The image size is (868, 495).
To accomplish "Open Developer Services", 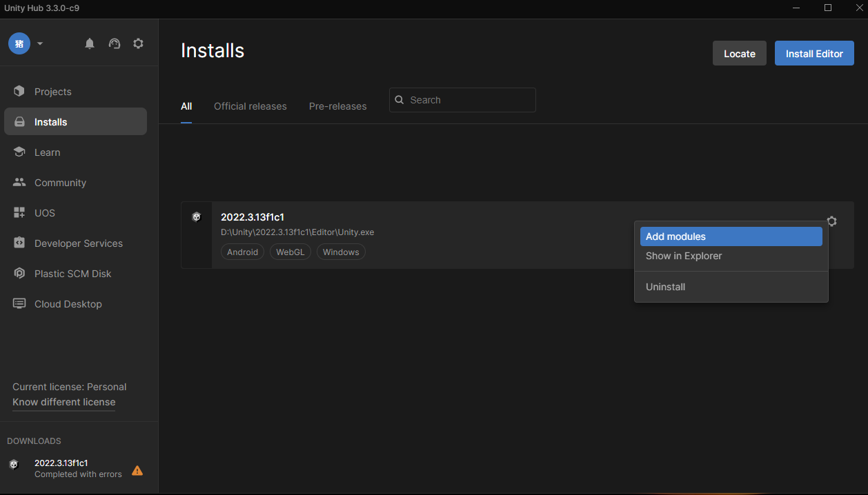I will pyautogui.click(x=75, y=243).
